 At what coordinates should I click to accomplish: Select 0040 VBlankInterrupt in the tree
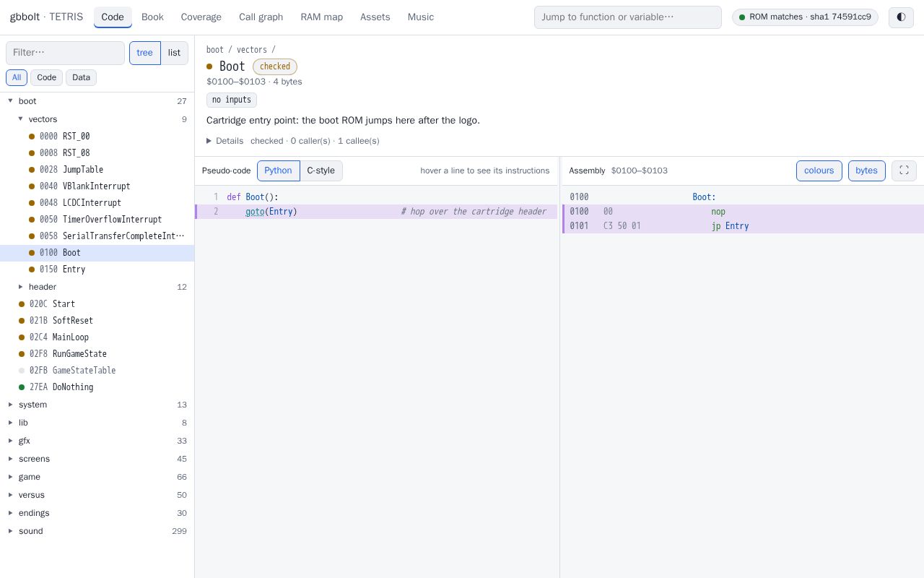pos(97,186)
